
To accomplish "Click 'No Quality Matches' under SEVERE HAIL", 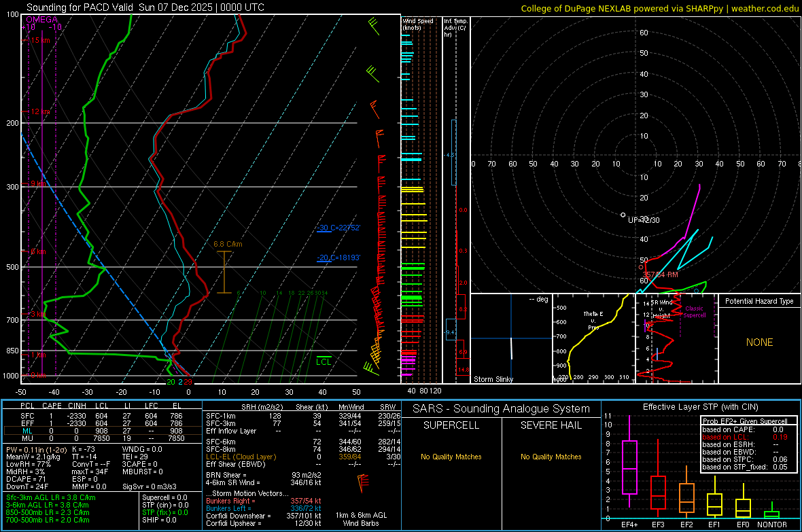I will pos(551,457).
